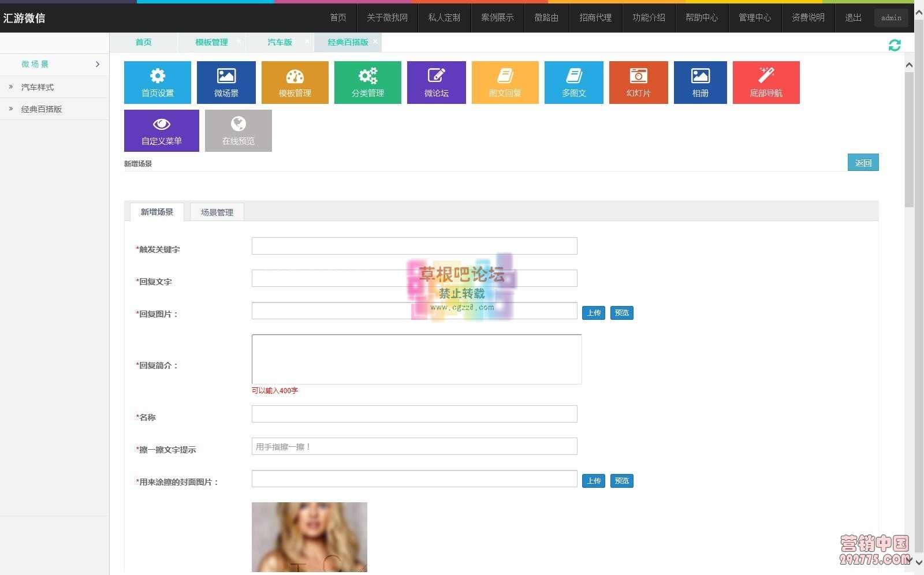The image size is (924, 575).
Task: Click the 自定义菜单 eye tile
Action: 161,131
